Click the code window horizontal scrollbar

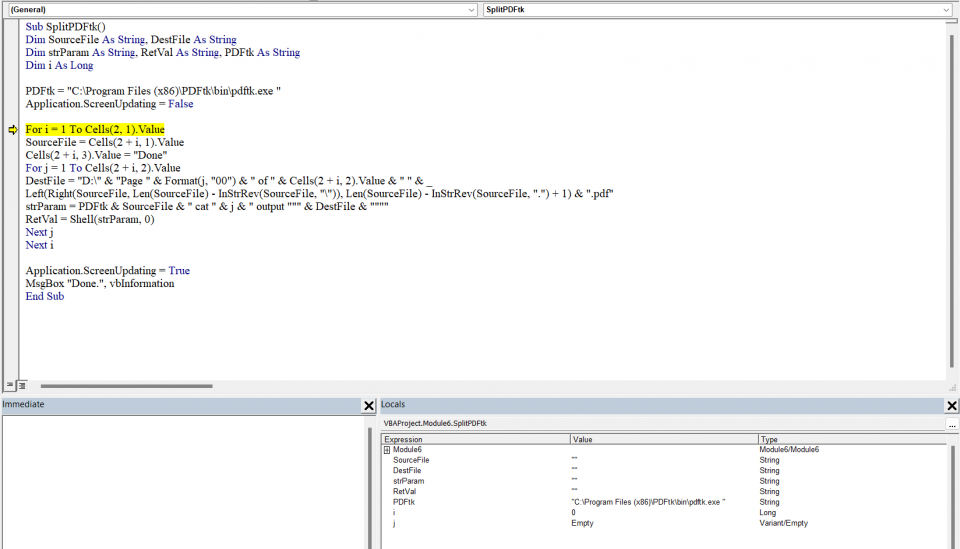point(126,385)
